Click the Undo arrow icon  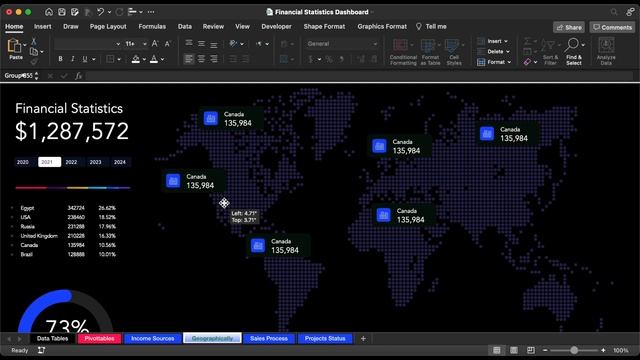coord(100,12)
